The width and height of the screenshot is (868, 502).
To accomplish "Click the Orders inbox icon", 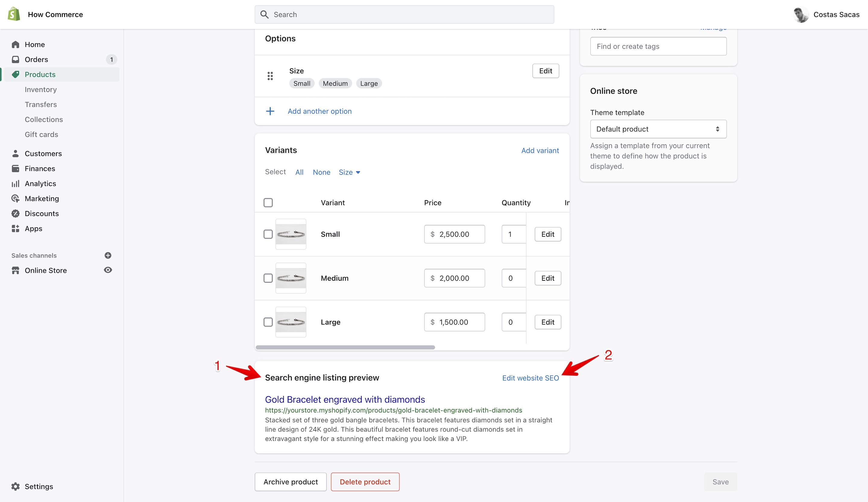I will (x=15, y=59).
